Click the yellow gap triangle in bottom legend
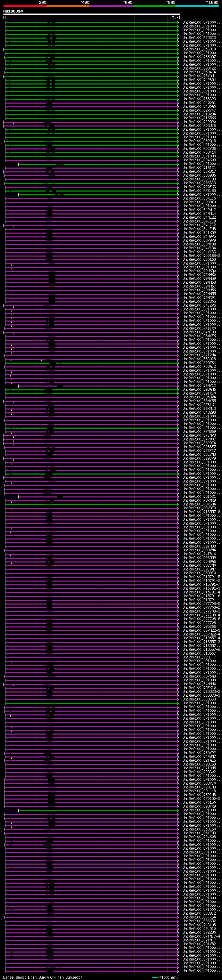This screenshot has width=222, height=980. [28, 977]
